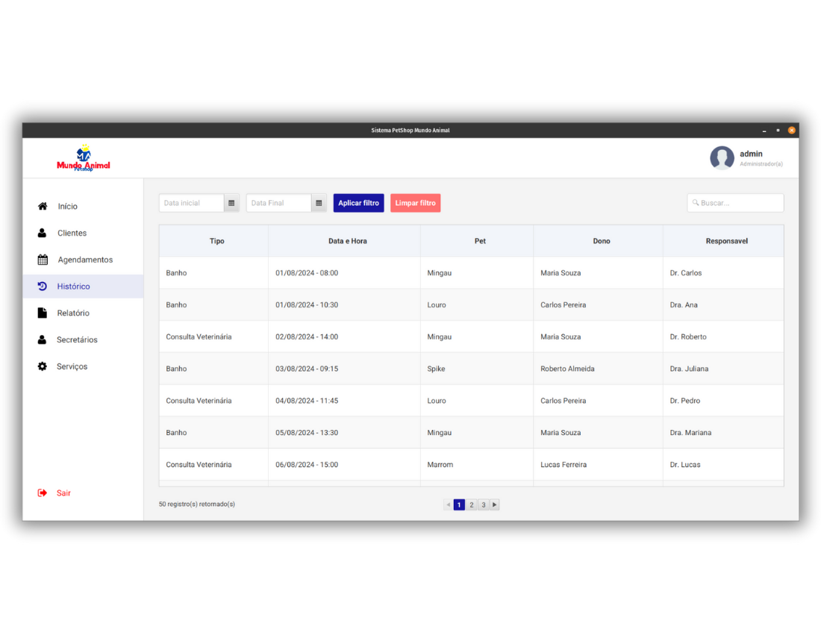821x644 pixels.
Task: Jump to page 3 of results
Action: tap(484, 505)
